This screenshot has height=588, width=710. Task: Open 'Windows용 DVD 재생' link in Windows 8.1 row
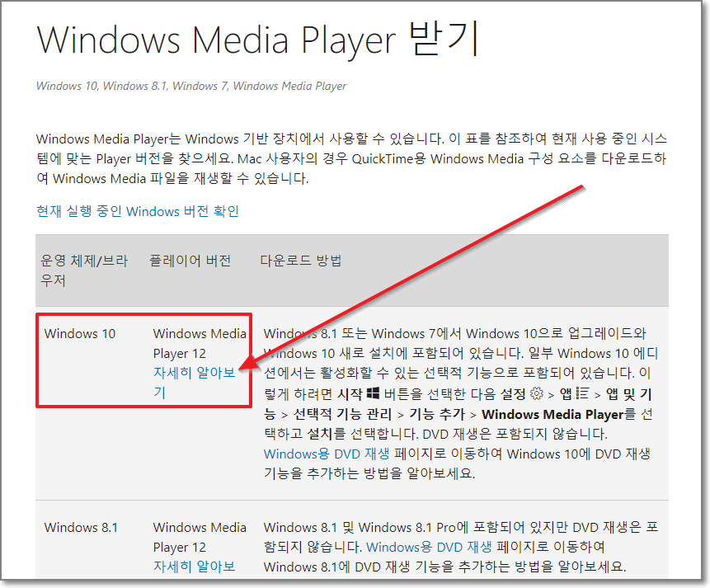(429, 548)
